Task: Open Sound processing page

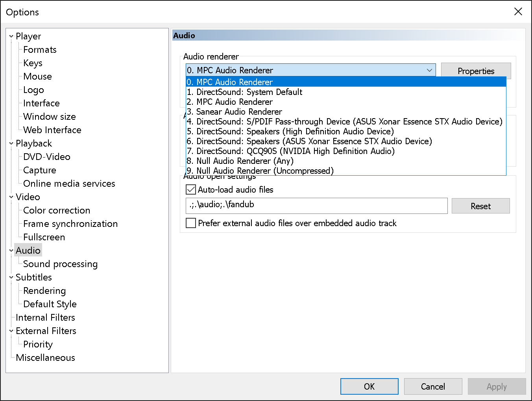Action: (61, 264)
